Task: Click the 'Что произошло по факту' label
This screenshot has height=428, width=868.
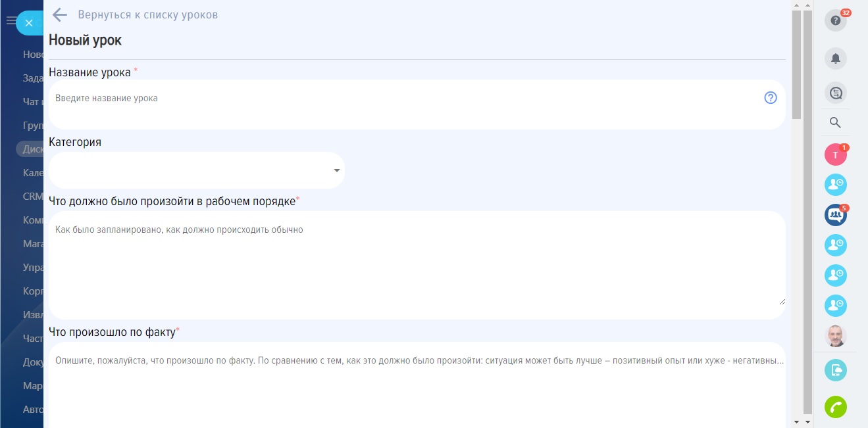Action: tap(112, 333)
